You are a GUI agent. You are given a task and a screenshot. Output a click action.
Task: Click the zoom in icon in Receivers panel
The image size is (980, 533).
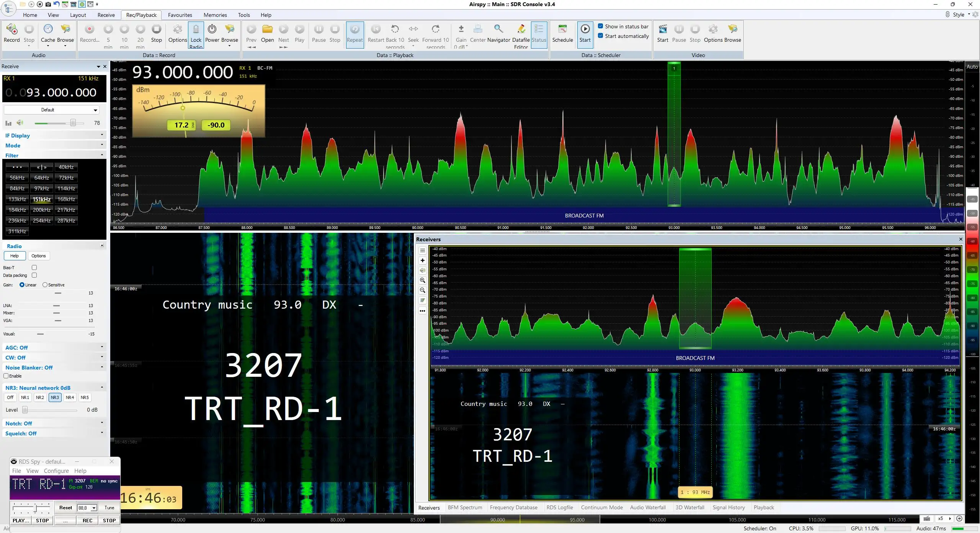click(423, 280)
